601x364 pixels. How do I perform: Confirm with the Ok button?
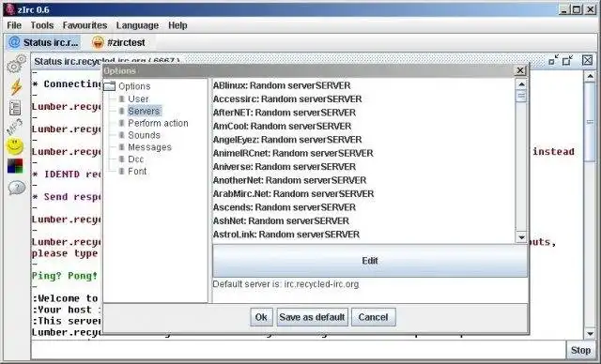click(261, 317)
